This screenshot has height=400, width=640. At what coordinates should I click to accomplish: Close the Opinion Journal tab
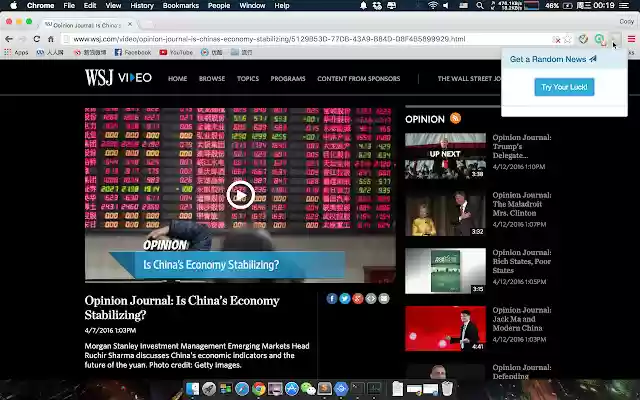pos(130,24)
